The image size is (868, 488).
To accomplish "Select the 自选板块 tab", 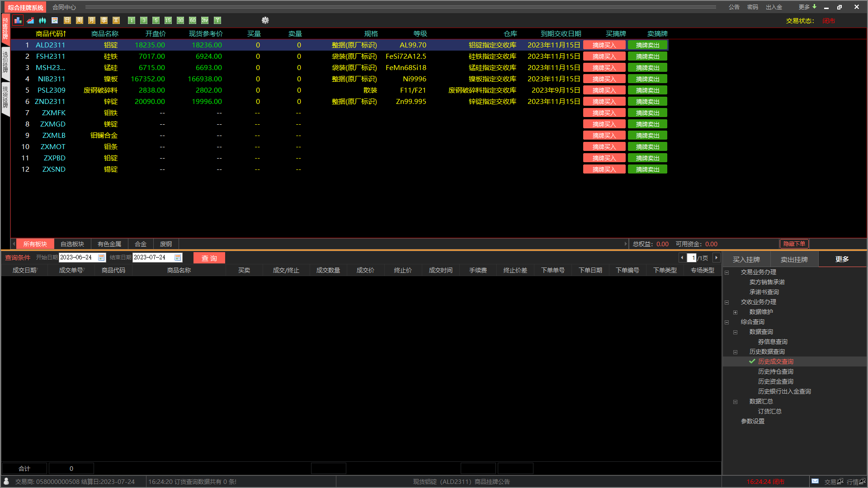I will pos(72,244).
